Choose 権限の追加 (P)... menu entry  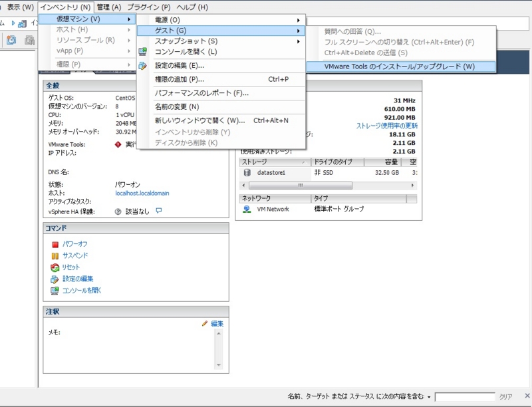point(221,79)
